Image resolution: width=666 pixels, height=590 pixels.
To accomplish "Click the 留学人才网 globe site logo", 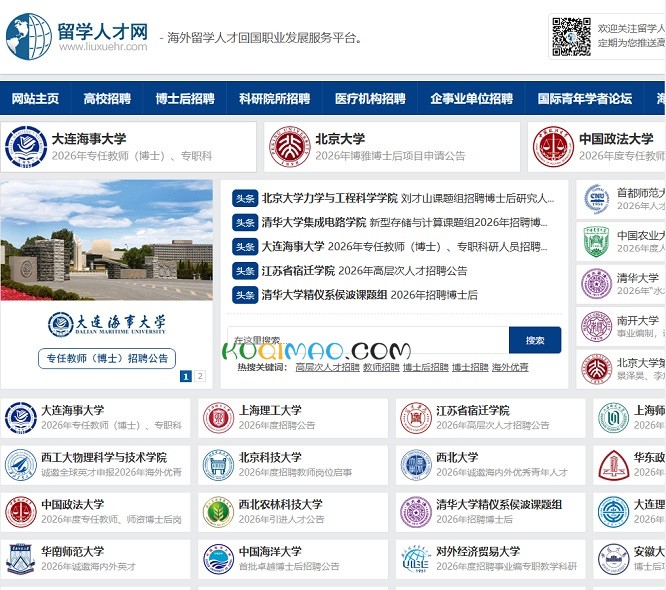I will (29, 37).
